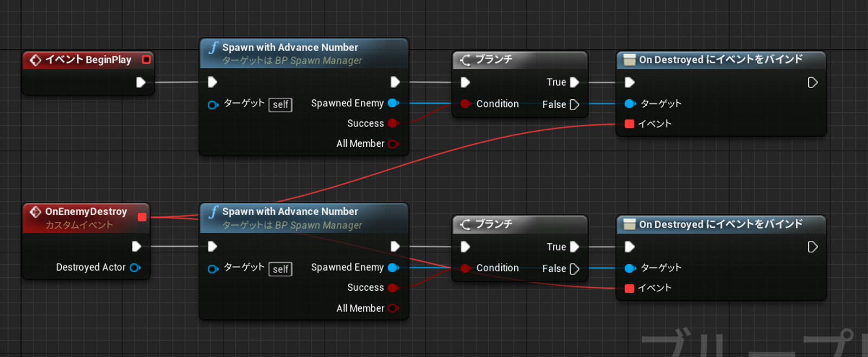
Task: Select the top ブランチ node header
Action: coord(520,60)
